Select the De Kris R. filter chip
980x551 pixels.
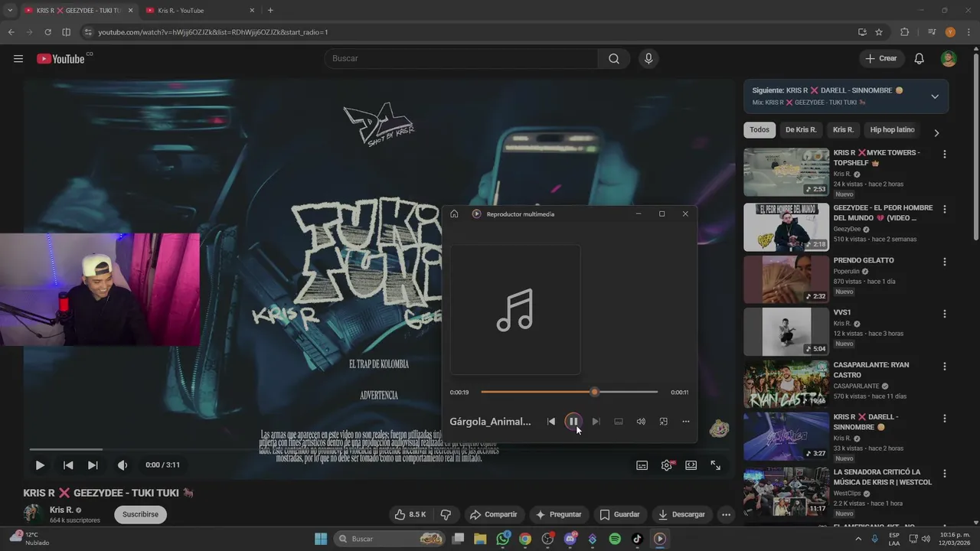[x=801, y=130]
